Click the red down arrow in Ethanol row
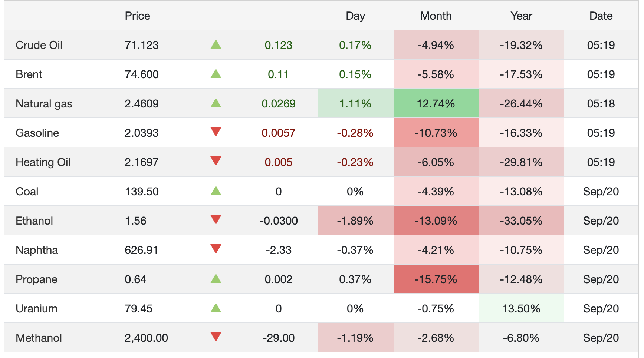Viewport: 644px width, 358px height. (216, 220)
